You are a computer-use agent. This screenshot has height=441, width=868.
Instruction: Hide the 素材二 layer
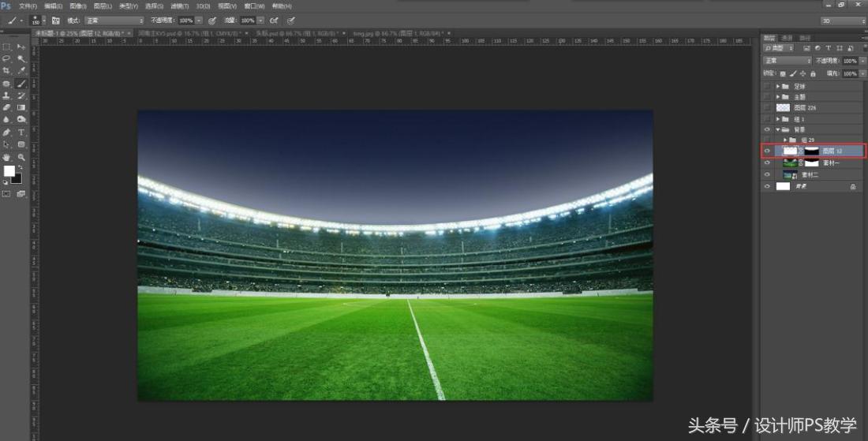coord(767,175)
